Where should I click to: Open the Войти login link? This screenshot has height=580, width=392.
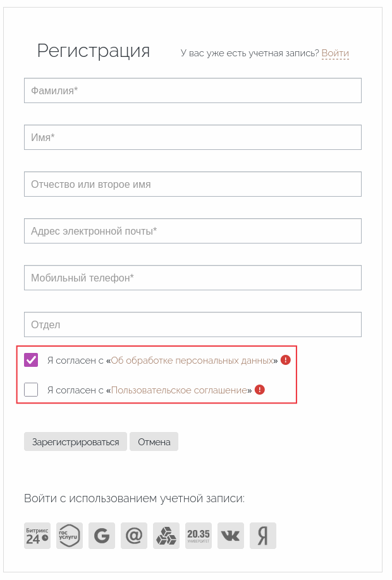click(x=335, y=53)
